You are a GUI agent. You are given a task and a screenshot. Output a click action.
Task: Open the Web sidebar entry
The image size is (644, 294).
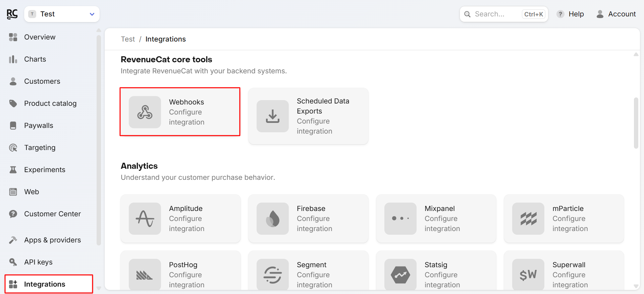tap(32, 192)
